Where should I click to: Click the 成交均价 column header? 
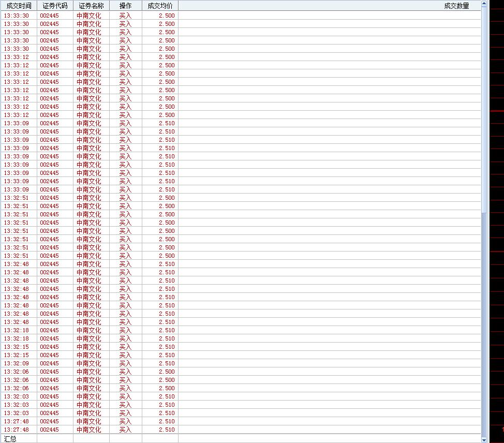tap(160, 6)
